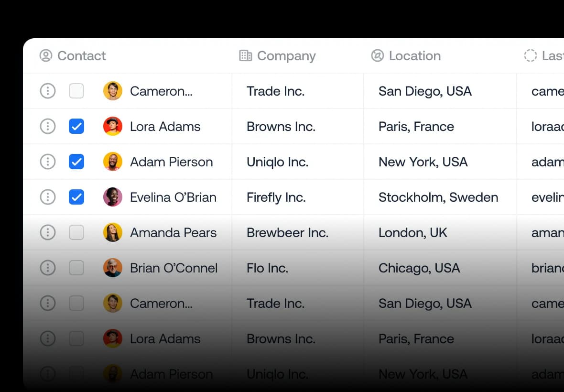Open the kebab menu for Amanda Pears

pyautogui.click(x=47, y=232)
